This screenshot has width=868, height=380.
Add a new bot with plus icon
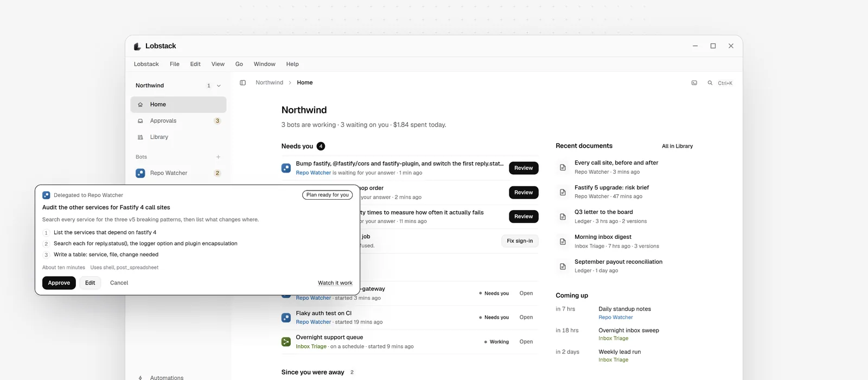(x=218, y=157)
